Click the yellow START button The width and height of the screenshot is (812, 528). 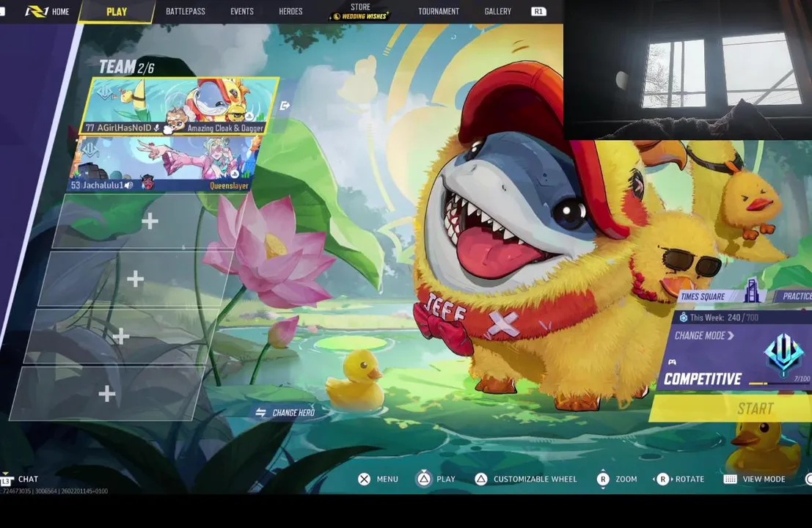731,408
